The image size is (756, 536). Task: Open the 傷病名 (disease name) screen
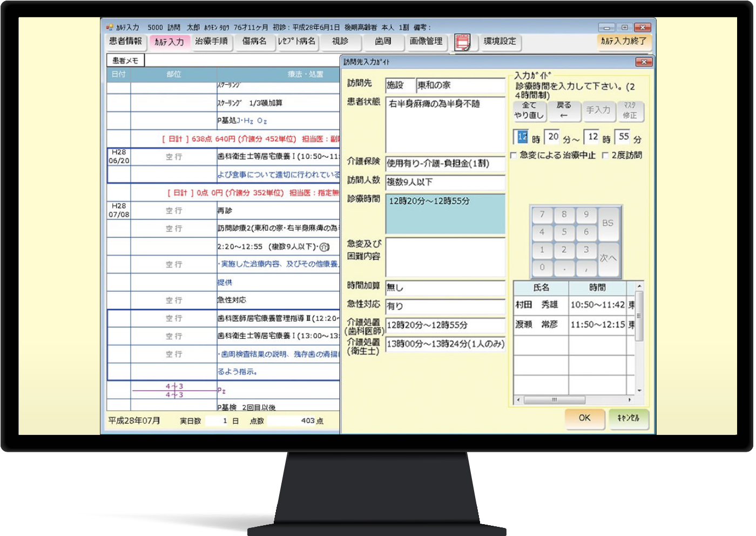[254, 41]
